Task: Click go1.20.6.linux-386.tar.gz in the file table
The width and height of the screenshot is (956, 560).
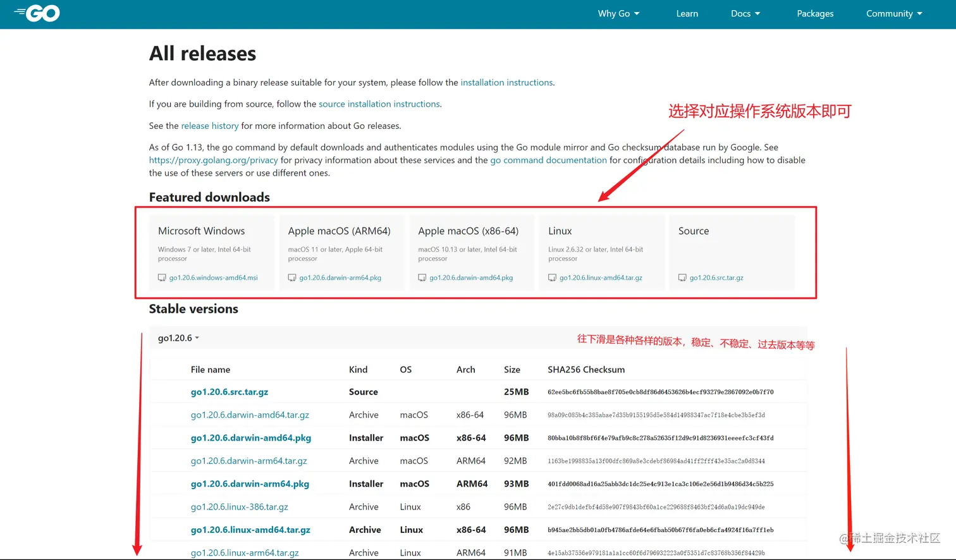Action: [x=240, y=506]
